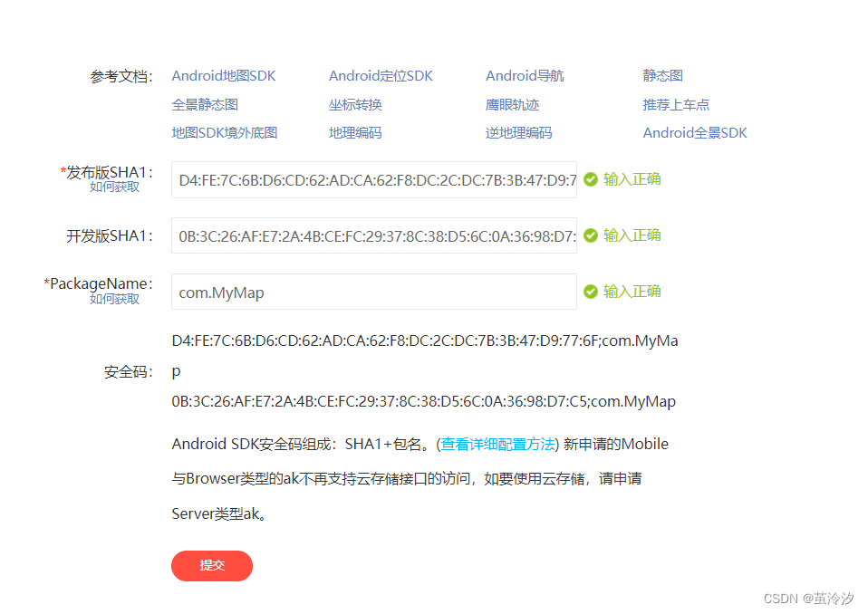Open the Android全景SDK reference link
The width and height of the screenshot is (868, 614).
pyautogui.click(x=695, y=133)
